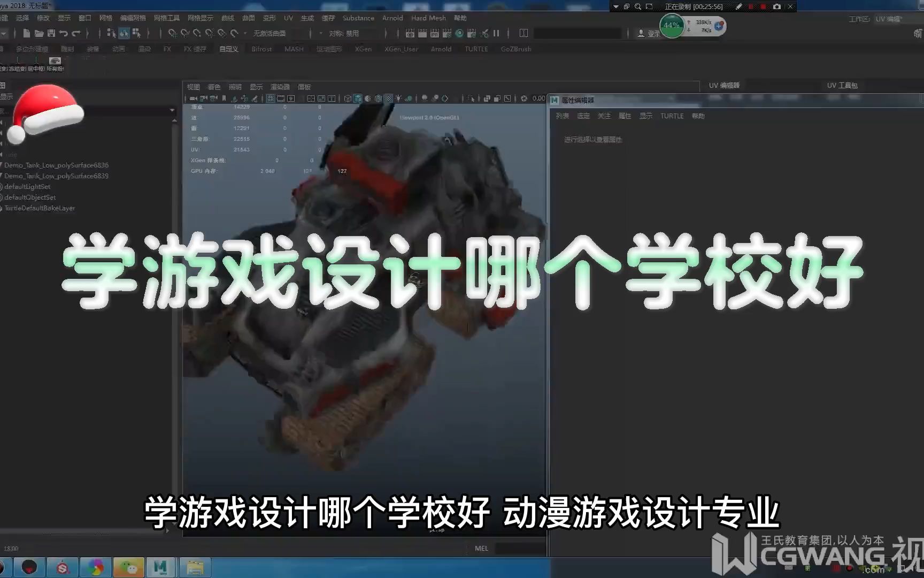The height and width of the screenshot is (578, 924).
Task: Open the outliner filter dropdown arrow
Action: tap(172, 110)
